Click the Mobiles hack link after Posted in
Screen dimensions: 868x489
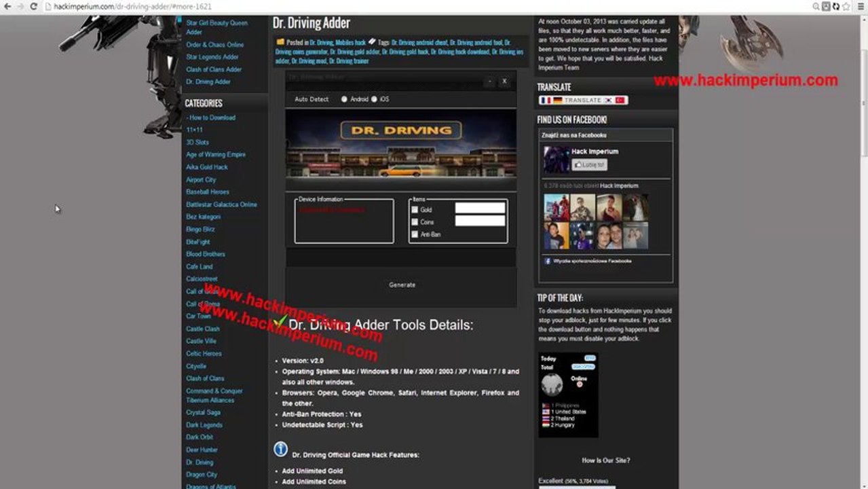coord(351,43)
